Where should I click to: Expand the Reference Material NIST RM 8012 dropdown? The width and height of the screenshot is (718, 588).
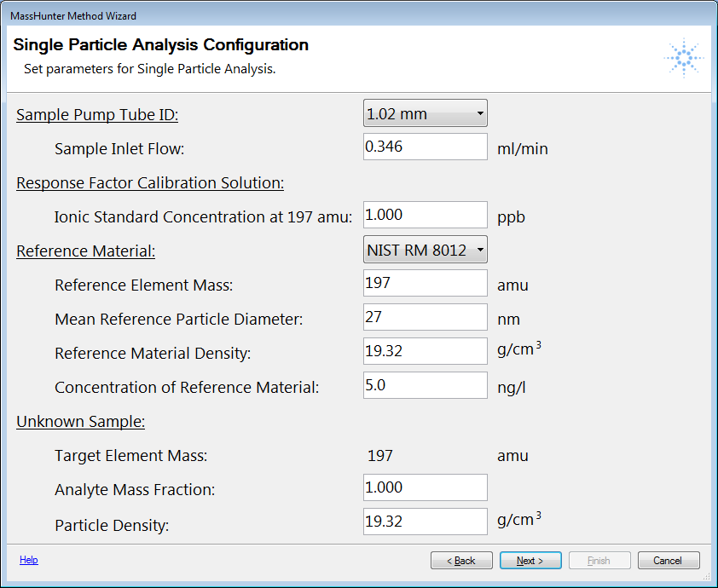pyautogui.click(x=425, y=250)
